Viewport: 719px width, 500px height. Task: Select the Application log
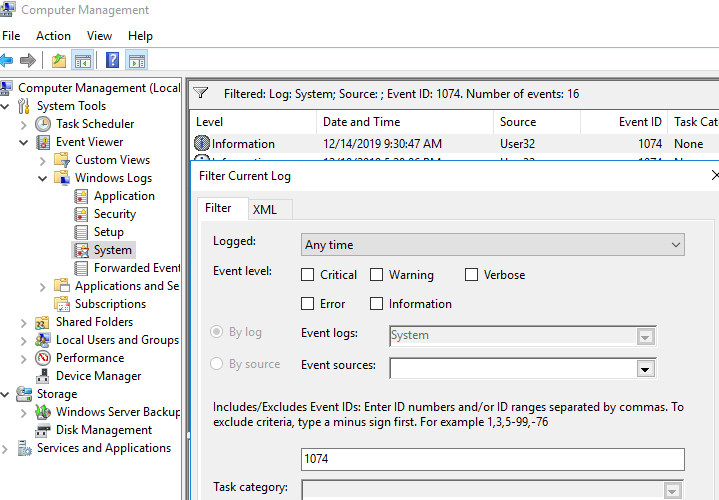123,196
